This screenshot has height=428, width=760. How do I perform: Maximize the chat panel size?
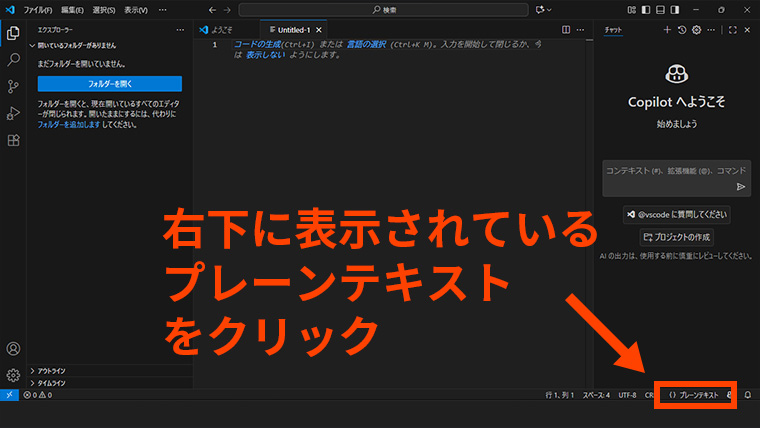point(732,30)
